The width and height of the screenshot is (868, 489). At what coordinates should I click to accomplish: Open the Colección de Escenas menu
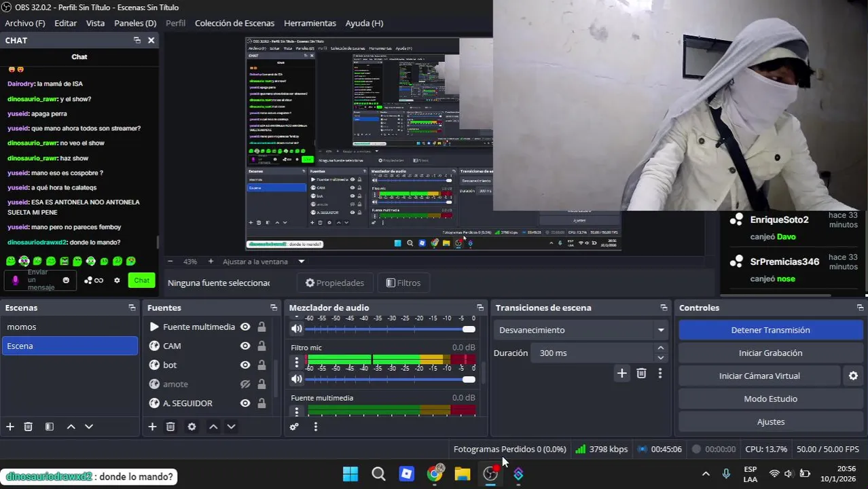tap(234, 23)
